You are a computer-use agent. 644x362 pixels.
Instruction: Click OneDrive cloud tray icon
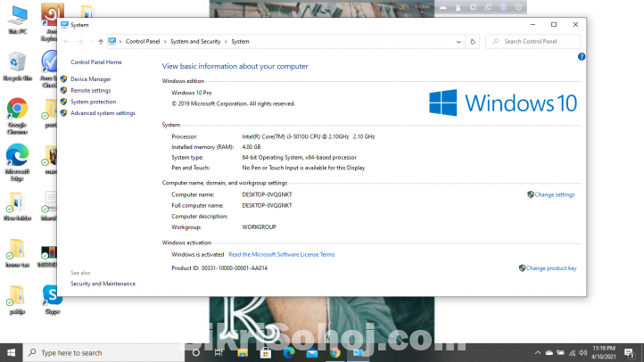coord(549,352)
